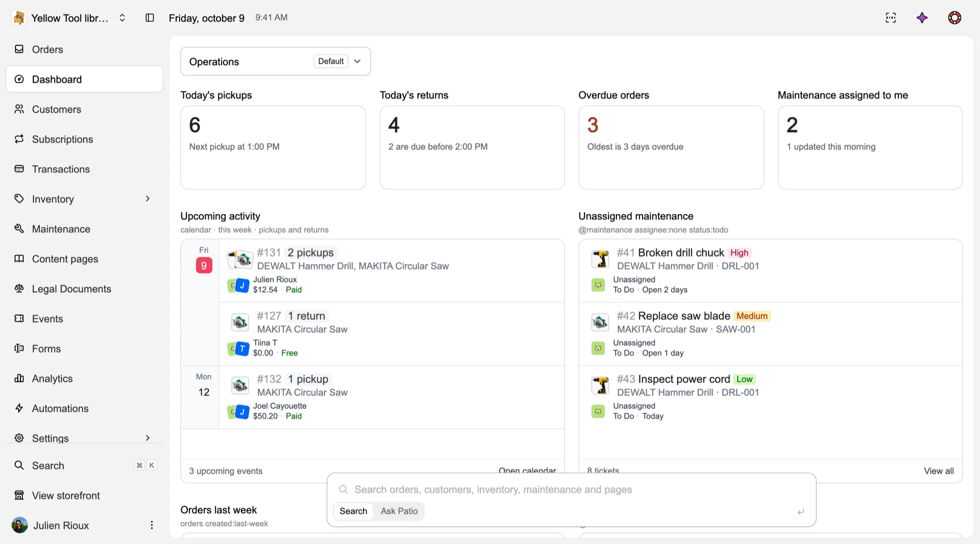Click the Orders inbox icon
Image resolution: width=980 pixels, height=544 pixels.
(19, 49)
